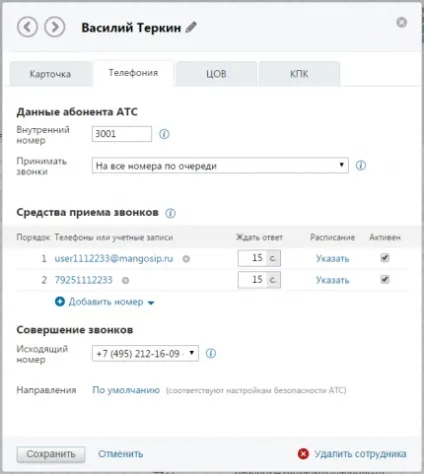Open the ЦОВ tab
This screenshot has width=424, height=474.
tap(216, 74)
